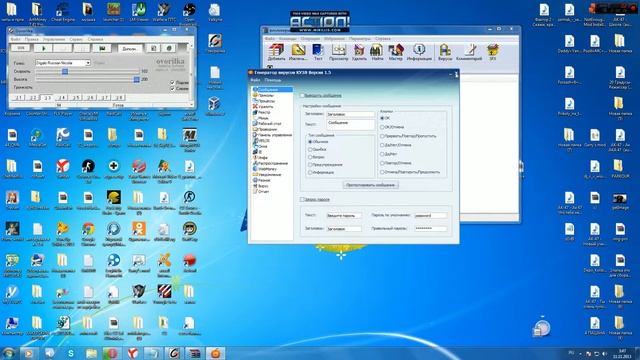Click the Заголовок field in message settings
Viewport: 640px width, 360px height.
point(350,114)
